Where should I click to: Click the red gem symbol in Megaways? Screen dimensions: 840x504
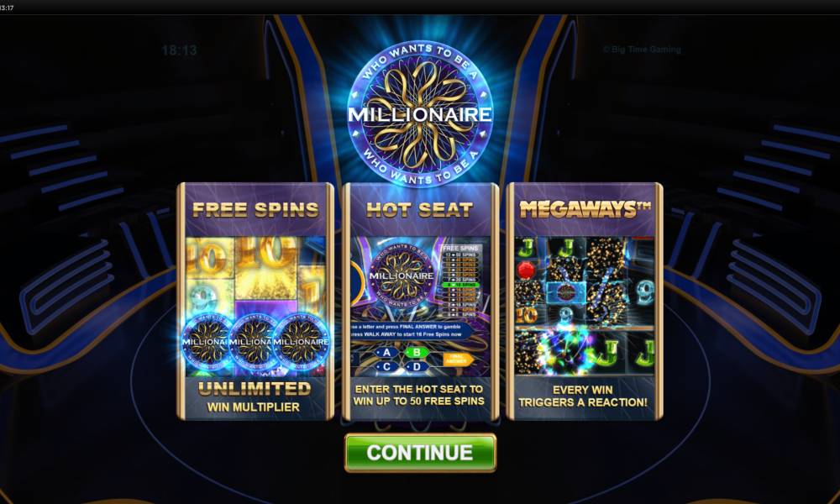click(528, 270)
